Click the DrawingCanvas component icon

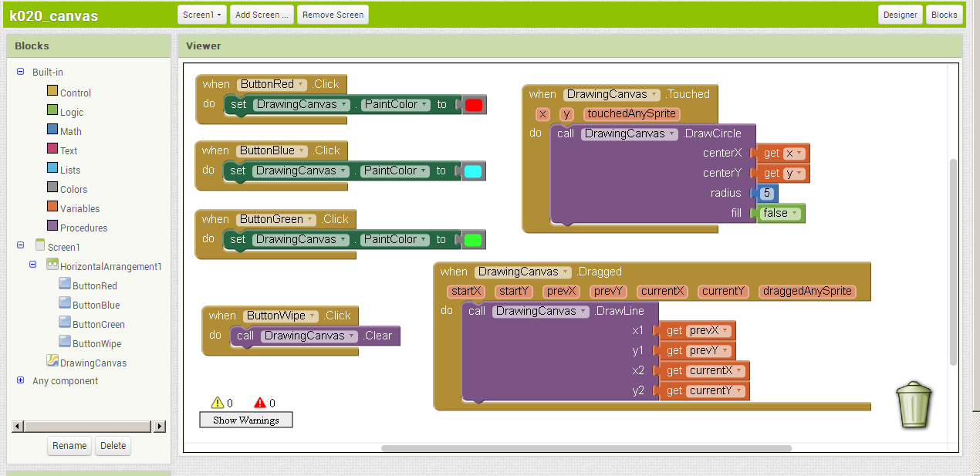pyautogui.click(x=52, y=361)
